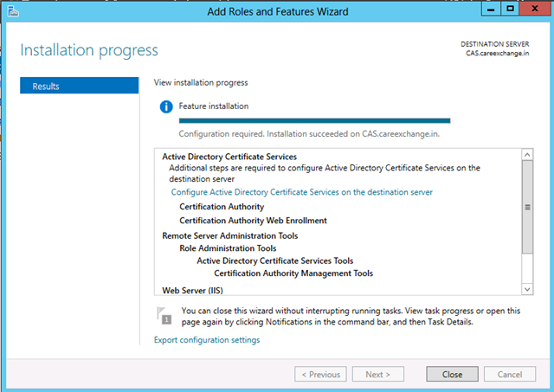Click the notifications flag icon
This screenshot has height=392, width=554.
click(x=164, y=316)
